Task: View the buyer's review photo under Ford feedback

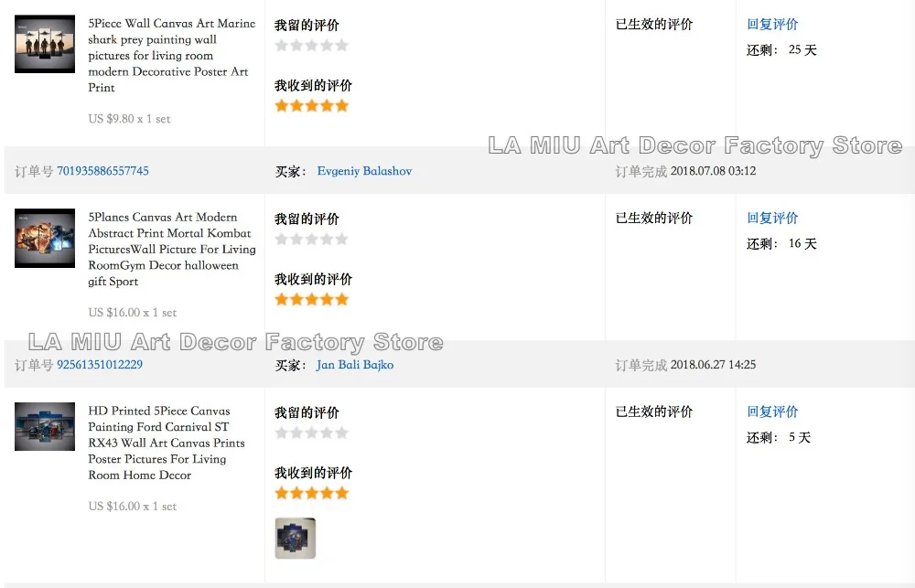Action: click(295, 539)
